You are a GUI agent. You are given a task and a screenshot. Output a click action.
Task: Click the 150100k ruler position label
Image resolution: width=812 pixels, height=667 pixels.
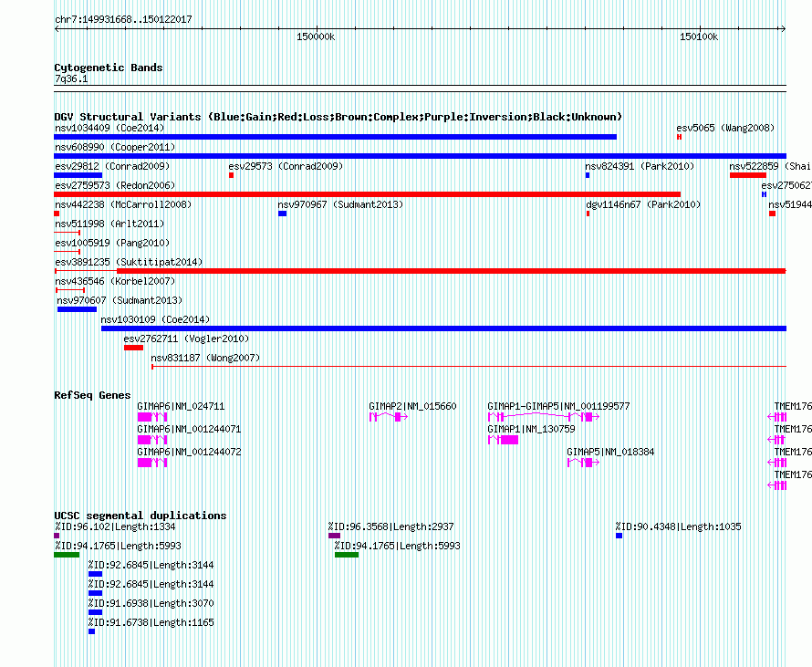click(x=699, y=36)
